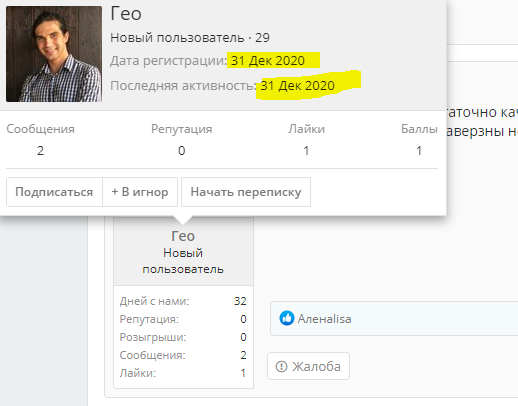The image size is (518, 406).
Task: Click Репутация row in sidebar stats
Action: coord(183,319)
